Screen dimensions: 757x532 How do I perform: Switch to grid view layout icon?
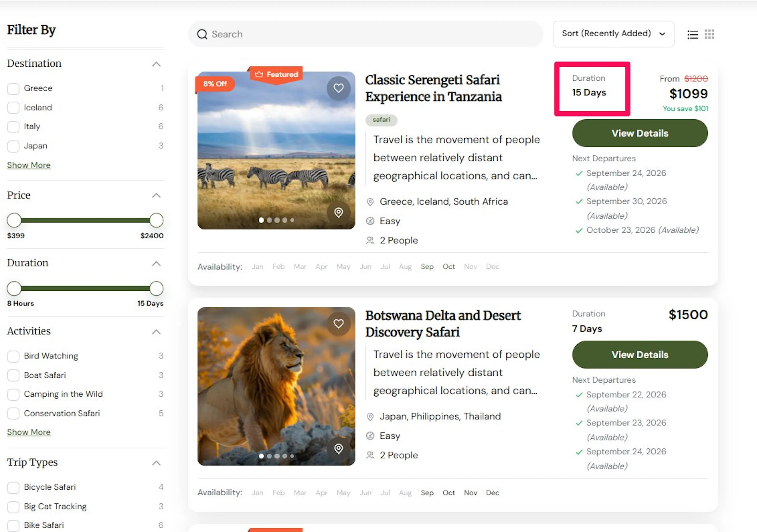(x=709, y=34)
